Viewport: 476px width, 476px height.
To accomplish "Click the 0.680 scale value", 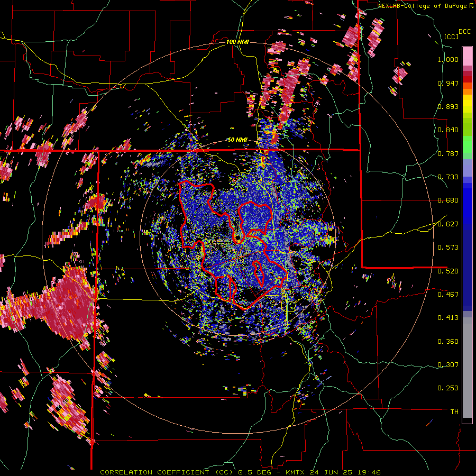I will (x=448, y=200).
